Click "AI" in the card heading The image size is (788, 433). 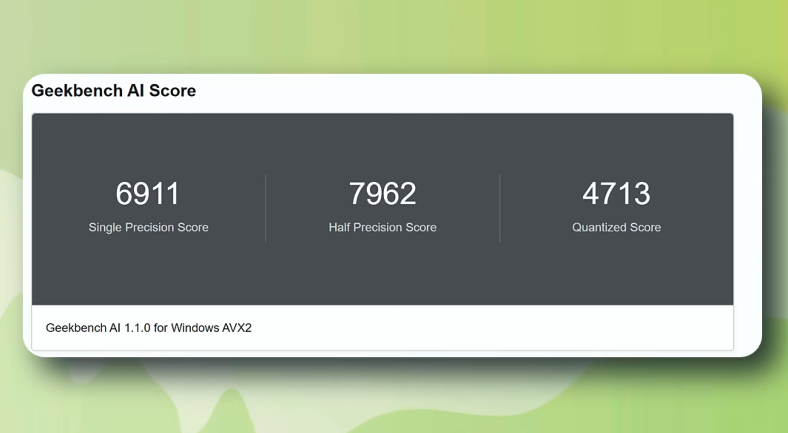tap(136, 91)
